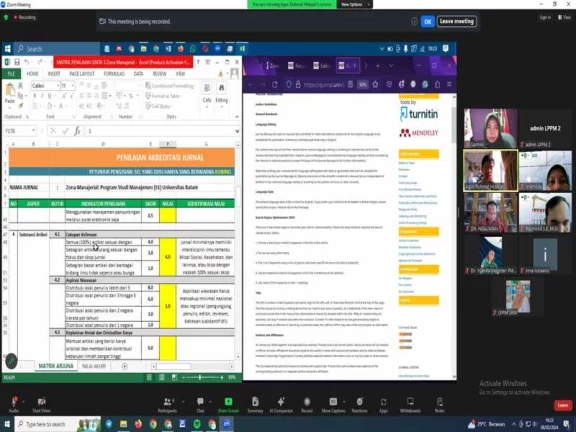Switch to the FORMULAS ribbon tab
The height and width of the screenshot is (432, 576).
point(114,74)
